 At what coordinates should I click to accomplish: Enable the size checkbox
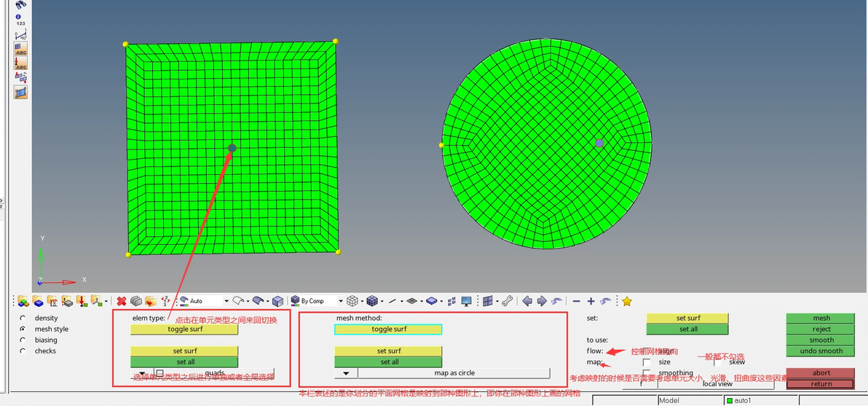pos(646,362)
